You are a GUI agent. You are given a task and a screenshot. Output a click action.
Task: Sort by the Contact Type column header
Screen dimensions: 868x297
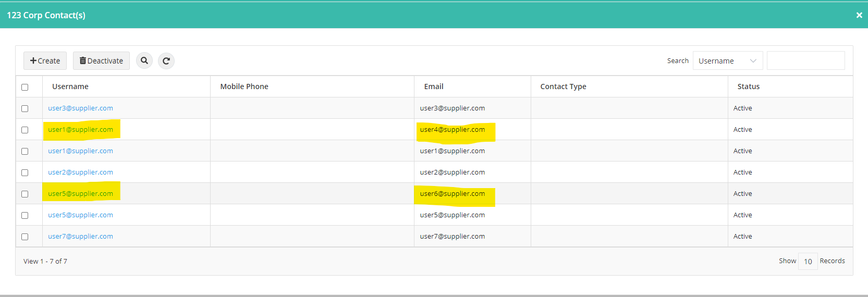coord(563,86)
